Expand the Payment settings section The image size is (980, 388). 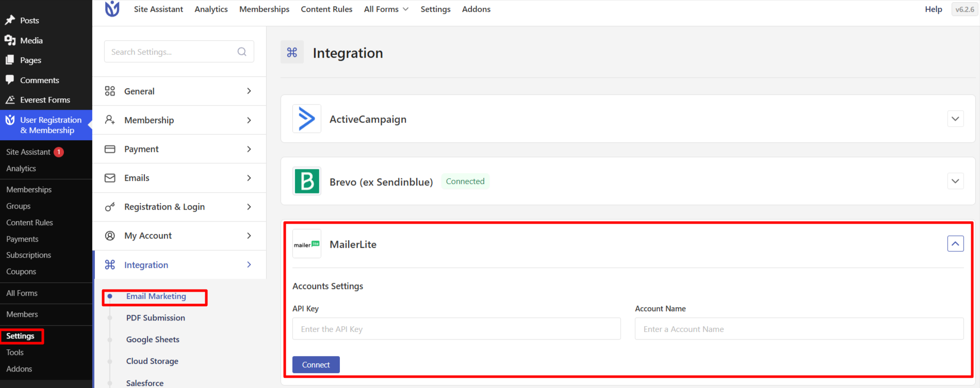coord(249,149)
